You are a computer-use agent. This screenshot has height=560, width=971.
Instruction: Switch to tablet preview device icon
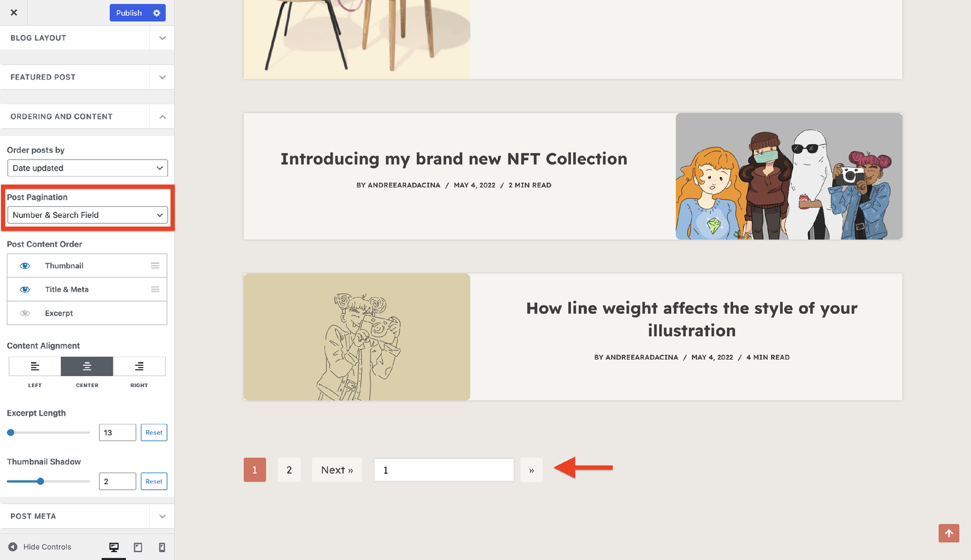[138, 547]
